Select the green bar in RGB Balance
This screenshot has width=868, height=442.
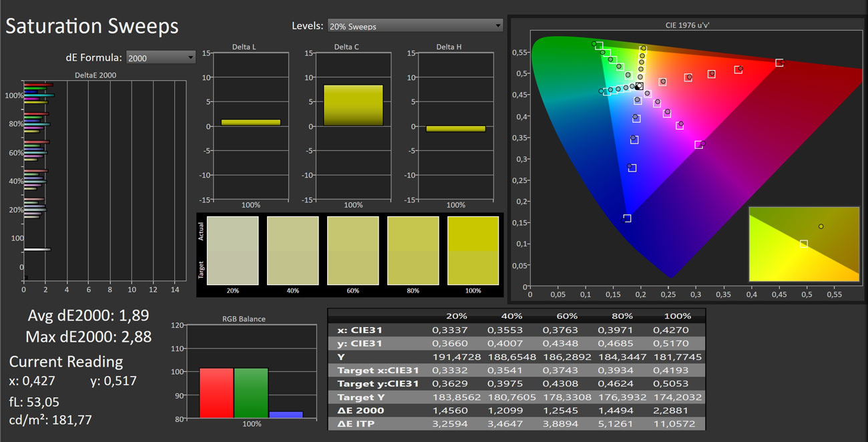point(251,393)
